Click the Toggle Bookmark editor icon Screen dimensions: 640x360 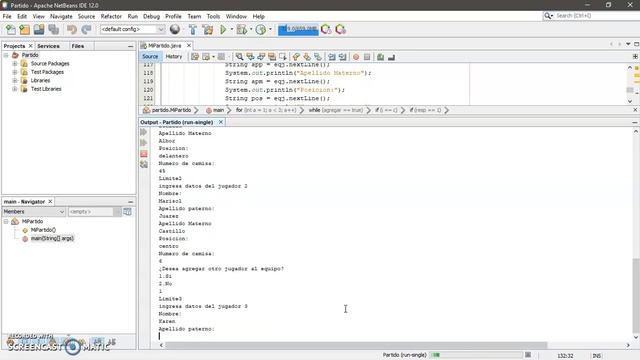[318, 57]
